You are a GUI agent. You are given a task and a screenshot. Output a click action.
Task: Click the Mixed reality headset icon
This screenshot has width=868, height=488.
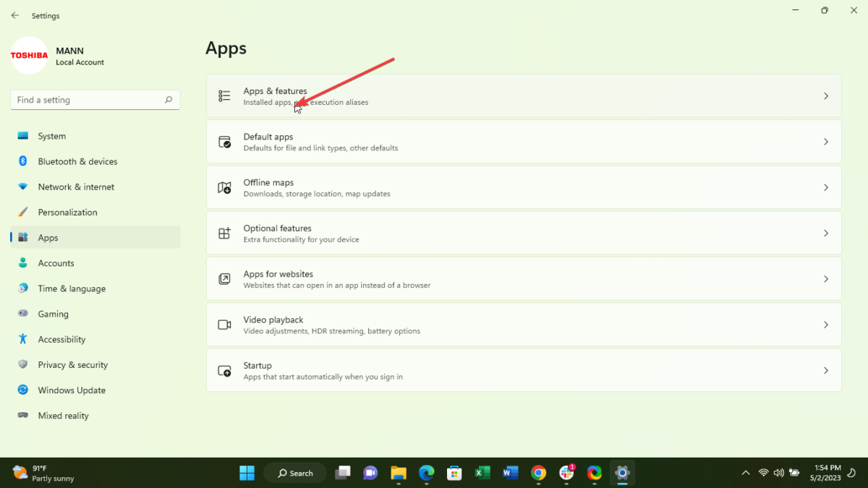[23, 416]
